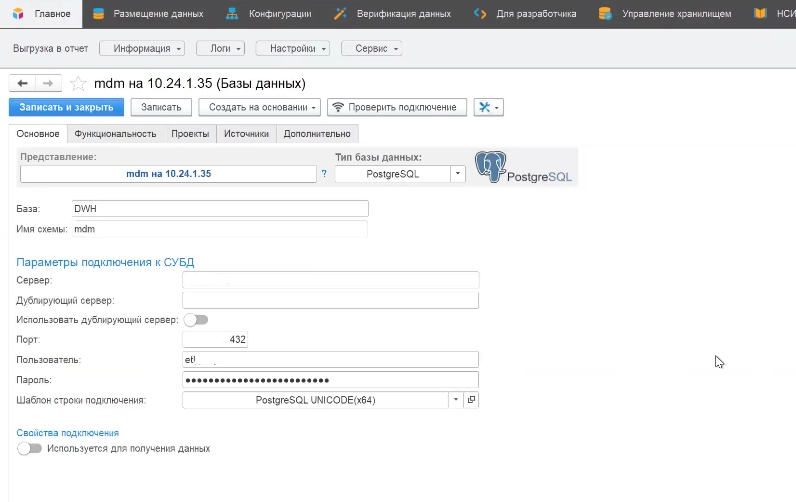
Task: Switch to the Функциональность tab
Action: pos(115,133)
